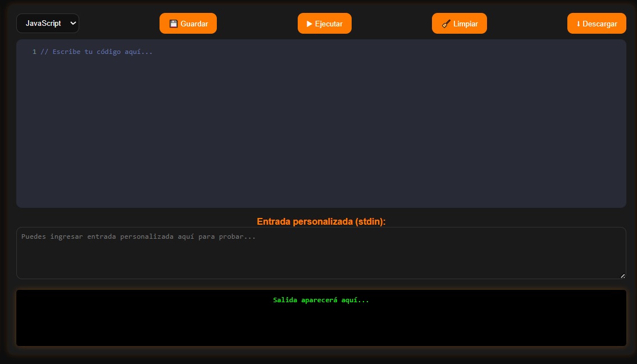Run the code via the Ejecutar label
The height and width of the screenshot is (364, 637).
pyautogui.click(x=329, y=24)
